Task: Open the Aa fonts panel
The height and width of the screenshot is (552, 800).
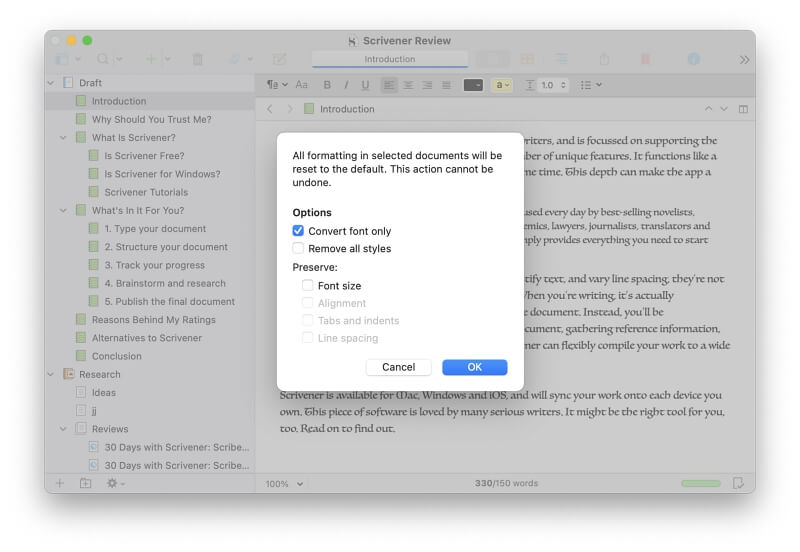Action: (x=302, y=85)
